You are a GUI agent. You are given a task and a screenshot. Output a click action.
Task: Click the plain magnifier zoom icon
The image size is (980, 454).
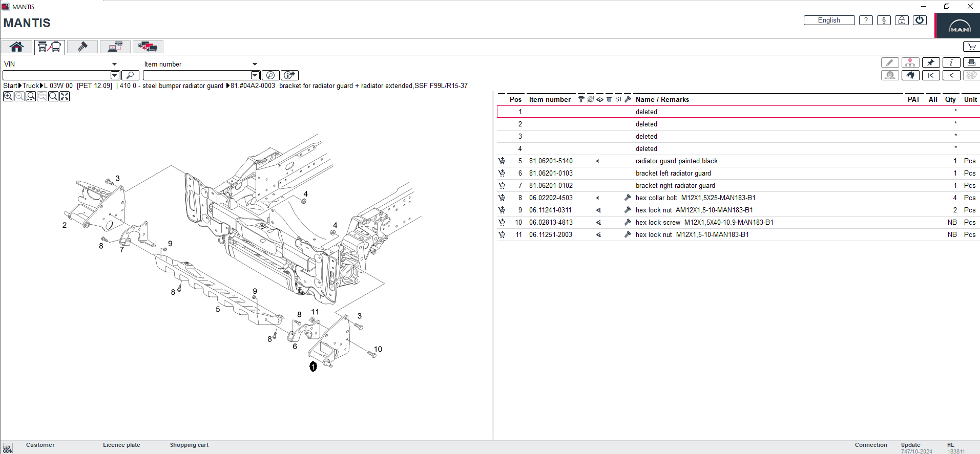(x=53, y=96)
